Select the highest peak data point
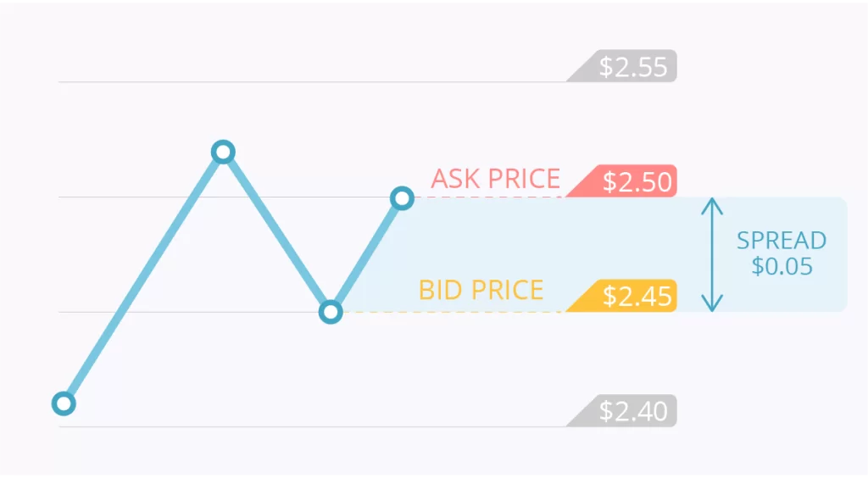Screen dimensions: 868x478 (223, 152)
